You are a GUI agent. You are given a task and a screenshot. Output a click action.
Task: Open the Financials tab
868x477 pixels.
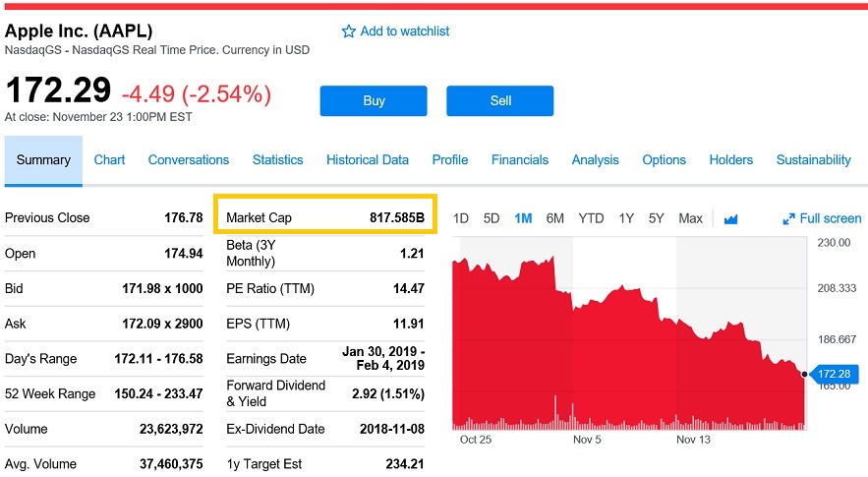point(520,159)
